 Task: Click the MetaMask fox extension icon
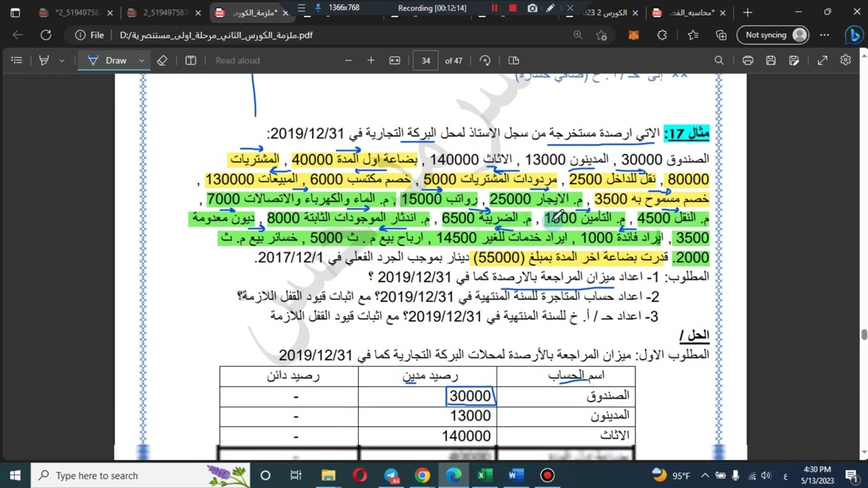point(633,35)
